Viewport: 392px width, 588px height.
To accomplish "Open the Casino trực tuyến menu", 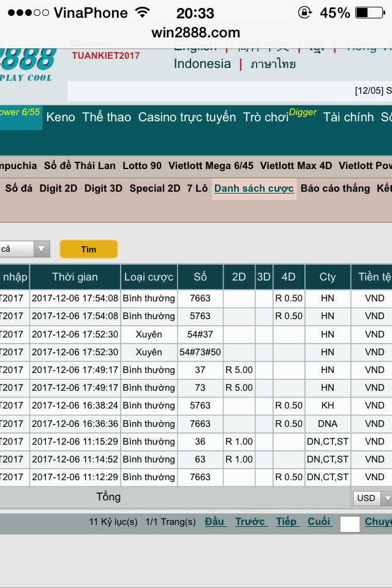I will tap(187, 117).
